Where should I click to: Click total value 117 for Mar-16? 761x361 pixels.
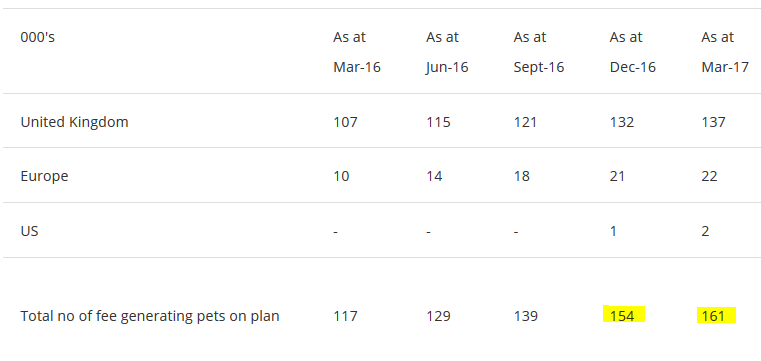tap(345, 316)
